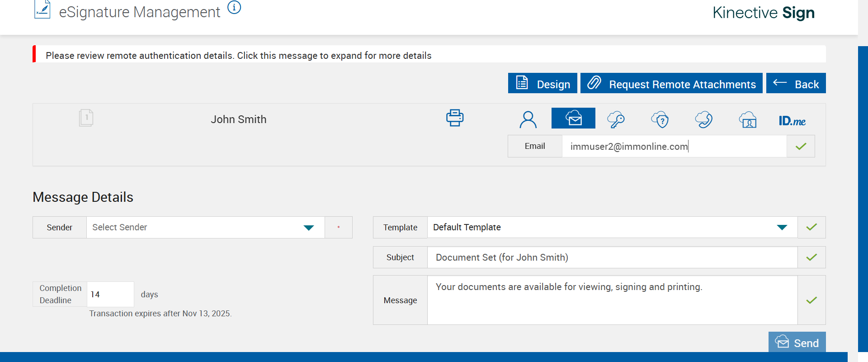Click the info icon beside eSignature Management
This screenshot has height=362, width=868.
point(234,8)
